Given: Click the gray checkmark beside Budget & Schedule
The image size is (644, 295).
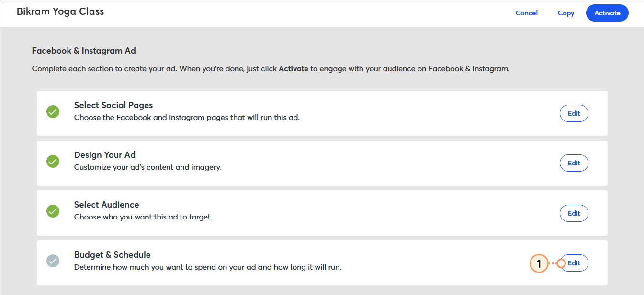Looking at the screenshot, I should pyautogui.click(x=53, y=261).
